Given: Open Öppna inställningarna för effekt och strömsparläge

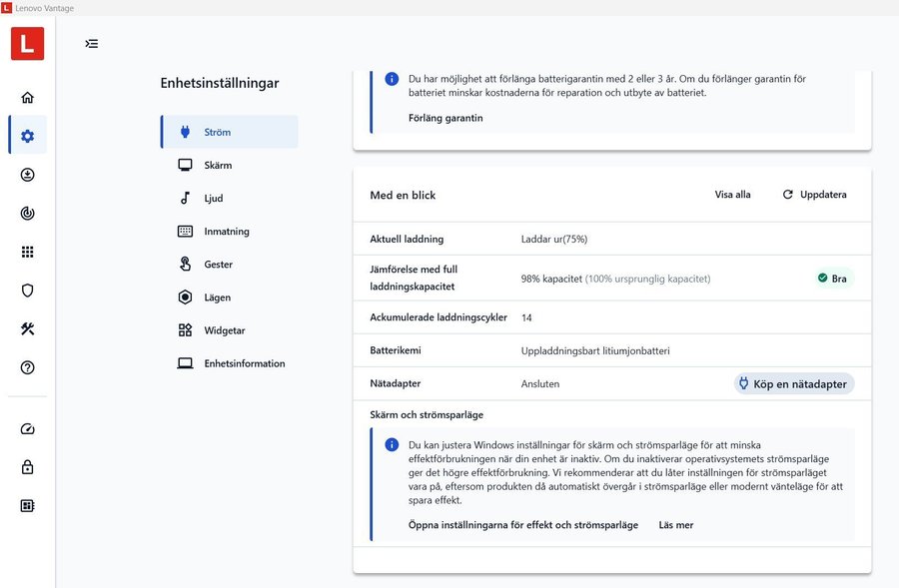Looking at the screenshot, I should click(x=522, y=525).
